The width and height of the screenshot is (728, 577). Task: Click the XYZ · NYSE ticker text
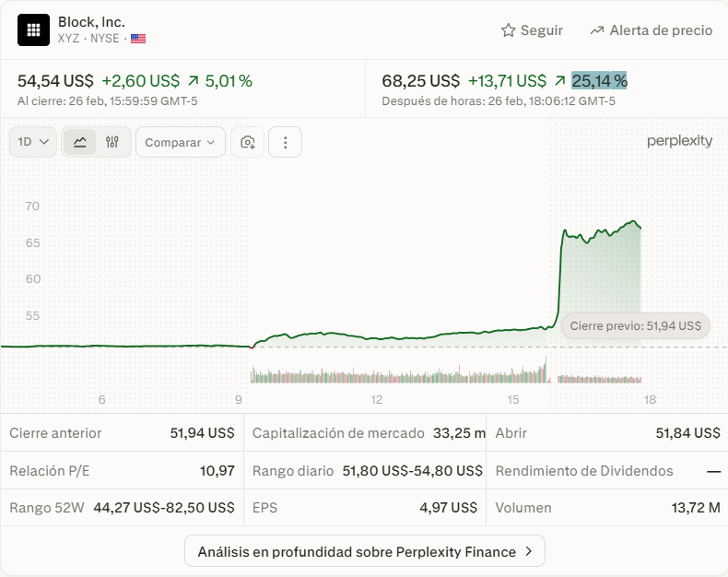coord(88,39)
